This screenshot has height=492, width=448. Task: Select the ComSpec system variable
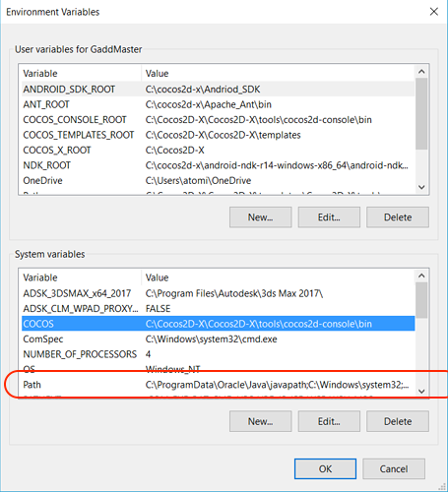218,339
